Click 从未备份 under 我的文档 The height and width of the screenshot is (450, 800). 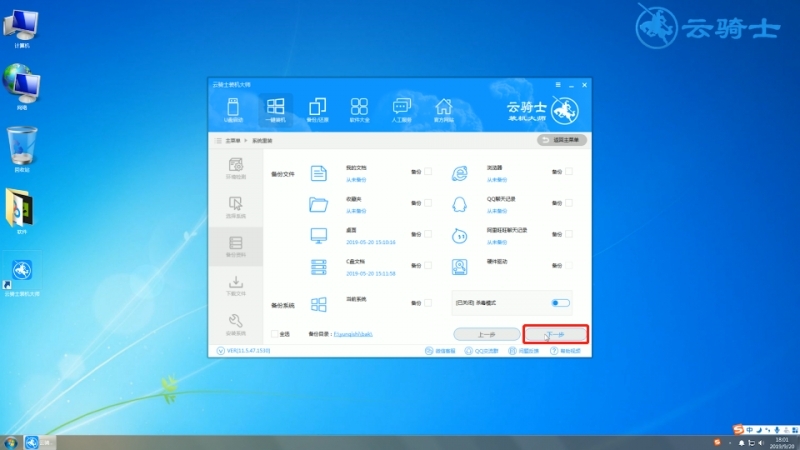(x=356, y=180)
